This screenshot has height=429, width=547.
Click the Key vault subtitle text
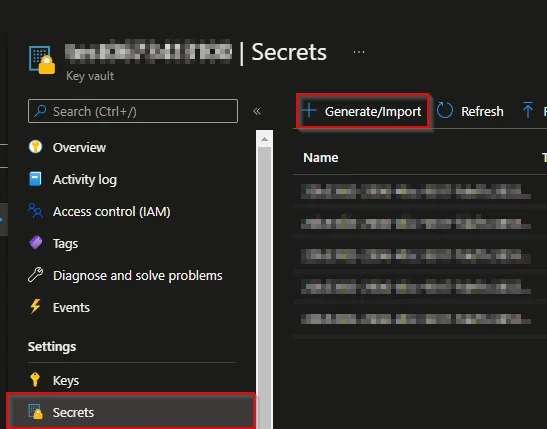coord(90,76)
